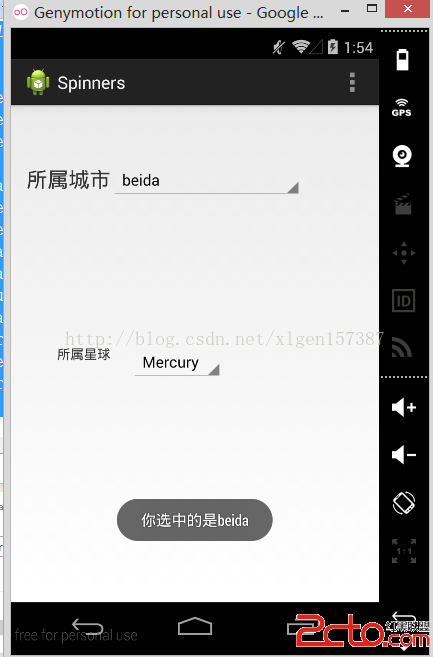This screenshot has width=433, height=657.
Task: Click the volume up button
Action: (404, 407)
